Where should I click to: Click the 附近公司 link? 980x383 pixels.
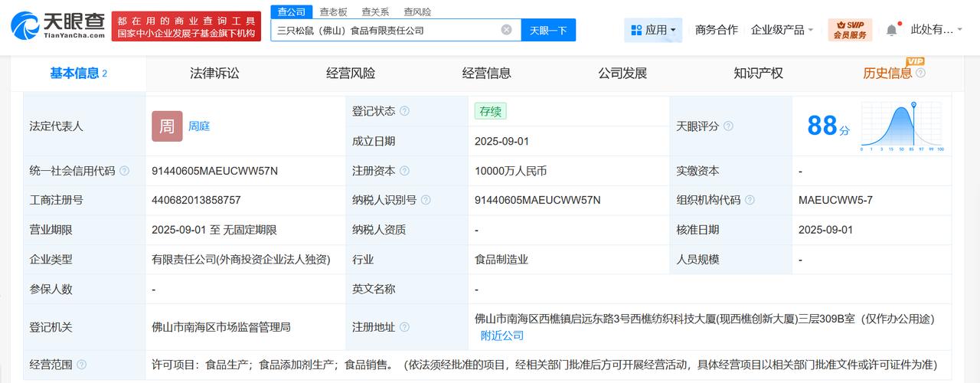click(x=502, y=336)
